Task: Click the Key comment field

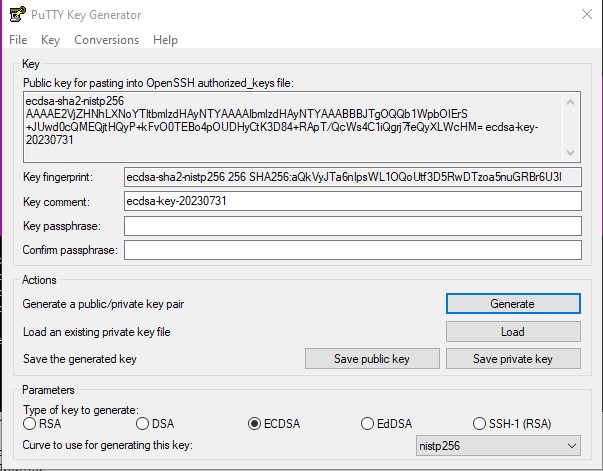Action: pyautogui.click(x=353, y=201)
